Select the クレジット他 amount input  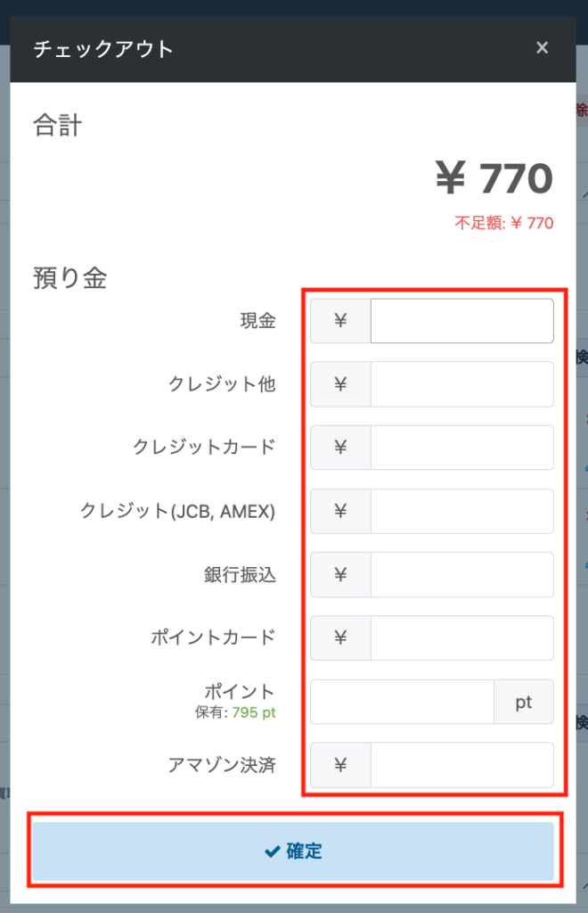pos(461,384)
